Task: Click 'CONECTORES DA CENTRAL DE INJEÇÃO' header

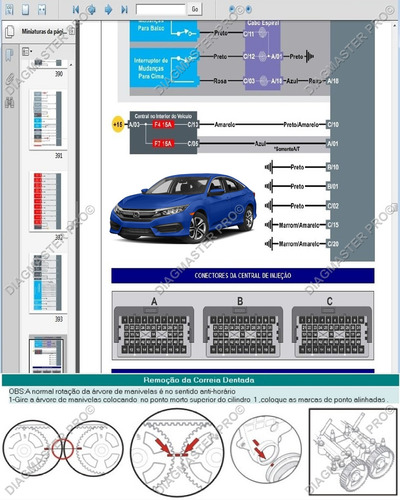Action: [x=243, y=276]
